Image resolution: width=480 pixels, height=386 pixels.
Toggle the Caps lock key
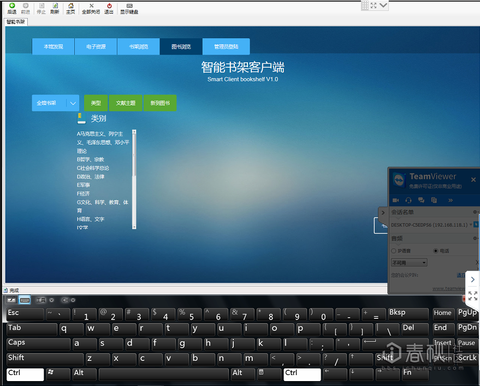click(x=38, y=344)
